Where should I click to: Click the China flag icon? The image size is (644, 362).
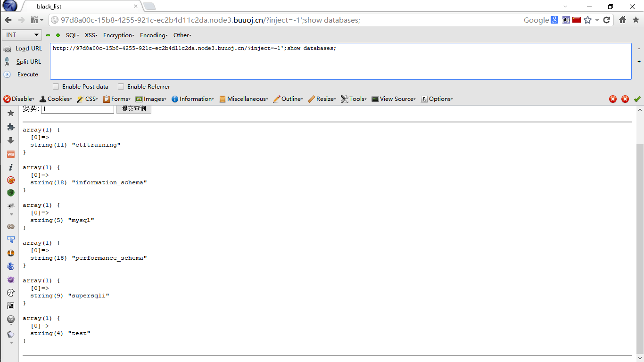coord(577,20)
